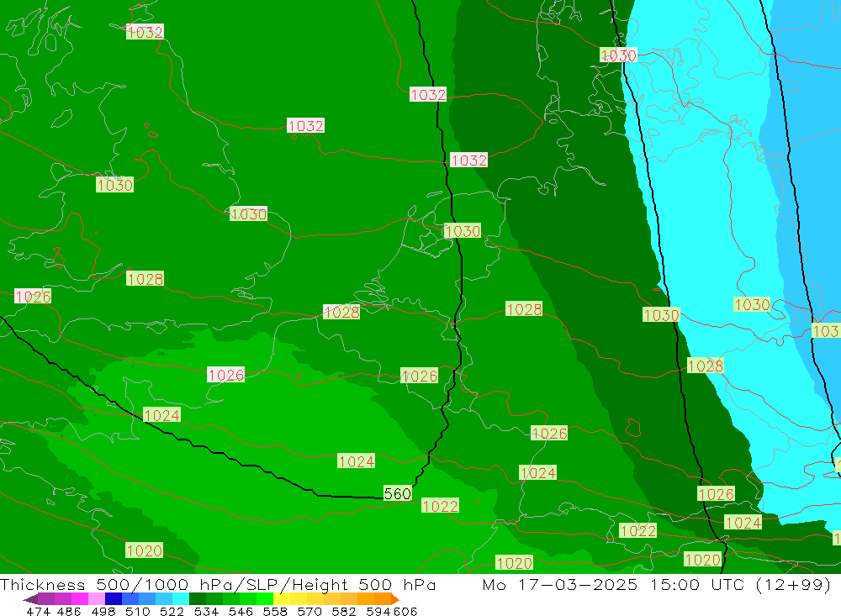Pick the darkest green legend swatch
The width and height of the screenshot is (841, 616).
coord(198,598)
